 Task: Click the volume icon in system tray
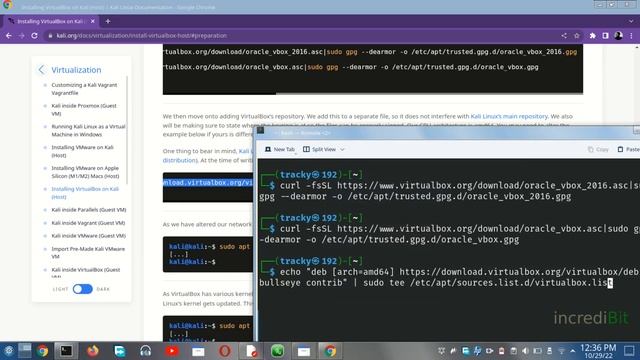coord(525,351)
